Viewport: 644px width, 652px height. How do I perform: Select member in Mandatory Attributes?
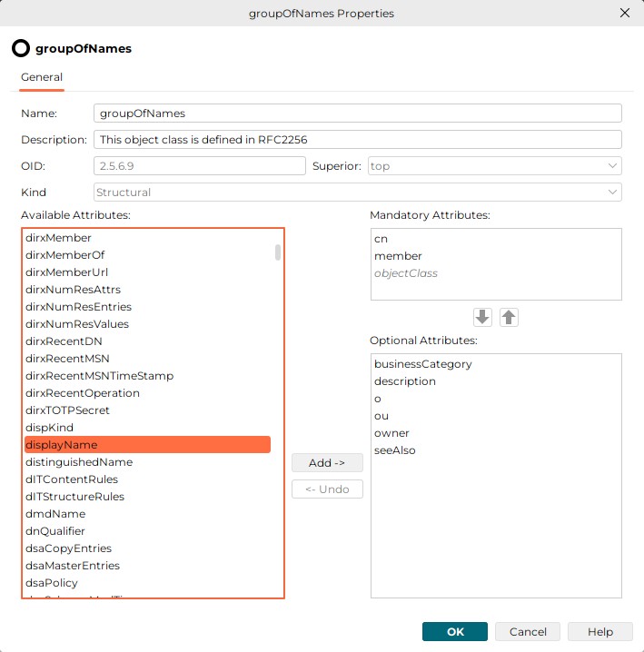[398, 256]
